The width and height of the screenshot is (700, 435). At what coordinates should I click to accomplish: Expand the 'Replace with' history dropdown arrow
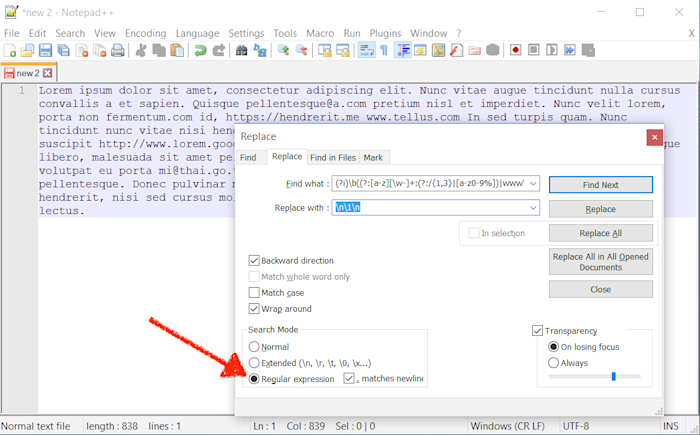click(x=533, y=208)
